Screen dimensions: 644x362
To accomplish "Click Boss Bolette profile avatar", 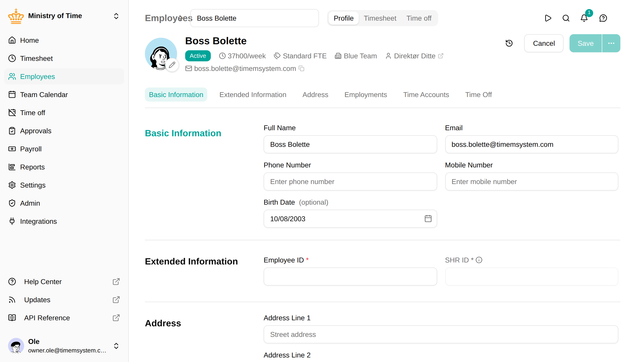I will tap(161, 54).
